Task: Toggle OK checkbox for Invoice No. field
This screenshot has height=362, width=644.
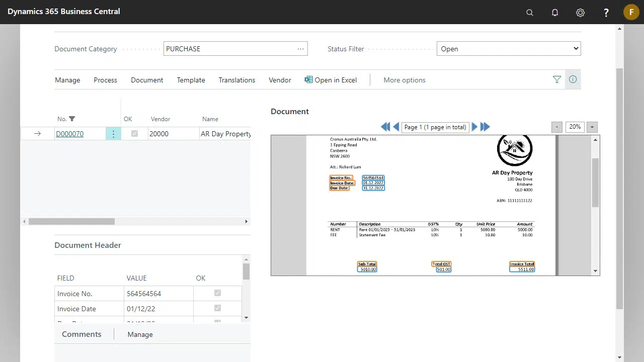Action: pyautogui.click(x=217, y=293)
